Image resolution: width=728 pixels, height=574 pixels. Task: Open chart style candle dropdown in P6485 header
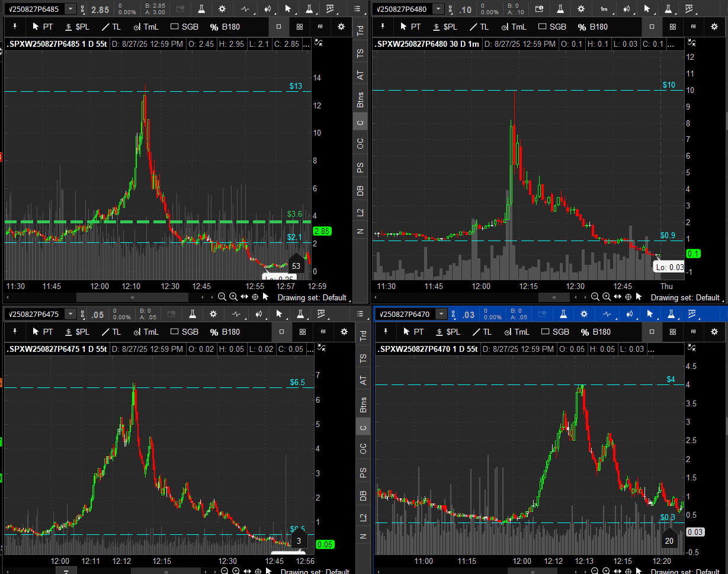pyautogui.click(x=268, y=9)
